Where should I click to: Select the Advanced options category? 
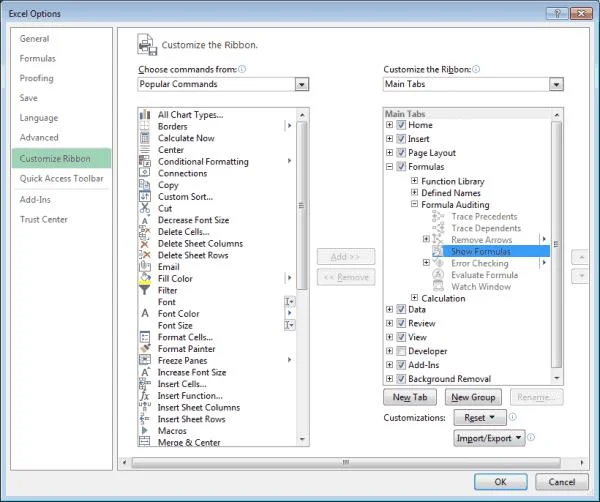click(x=39, y=137)
